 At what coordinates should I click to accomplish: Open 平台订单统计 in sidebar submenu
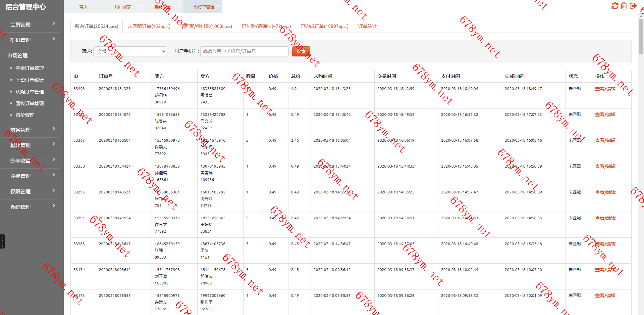tap(30, 80)
